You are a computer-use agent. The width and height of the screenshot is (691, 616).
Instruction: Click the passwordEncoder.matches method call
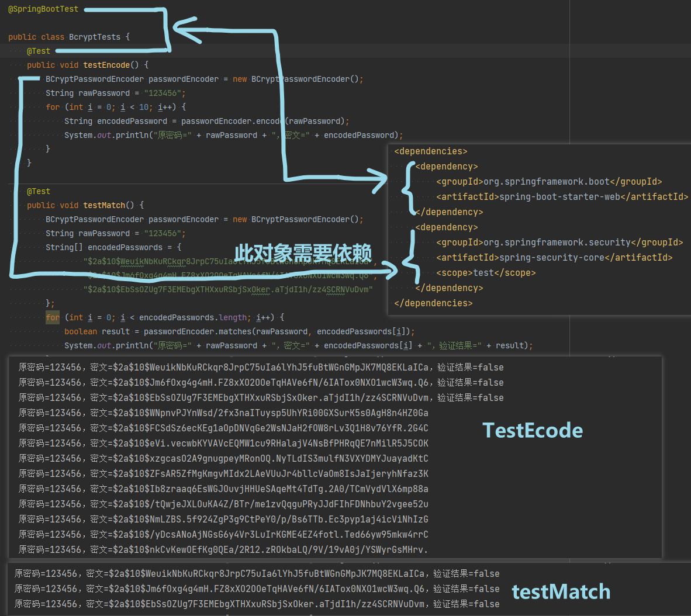pos(198,331)
